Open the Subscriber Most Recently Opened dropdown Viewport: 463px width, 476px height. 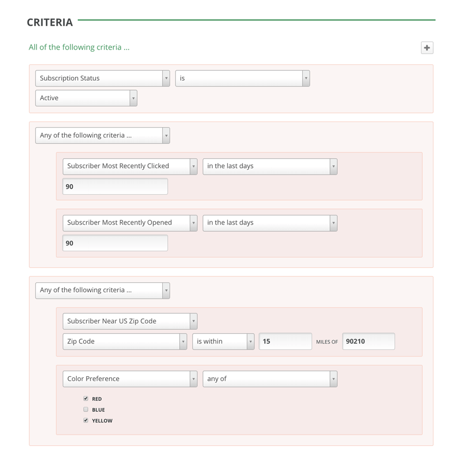tap(130, 222)
